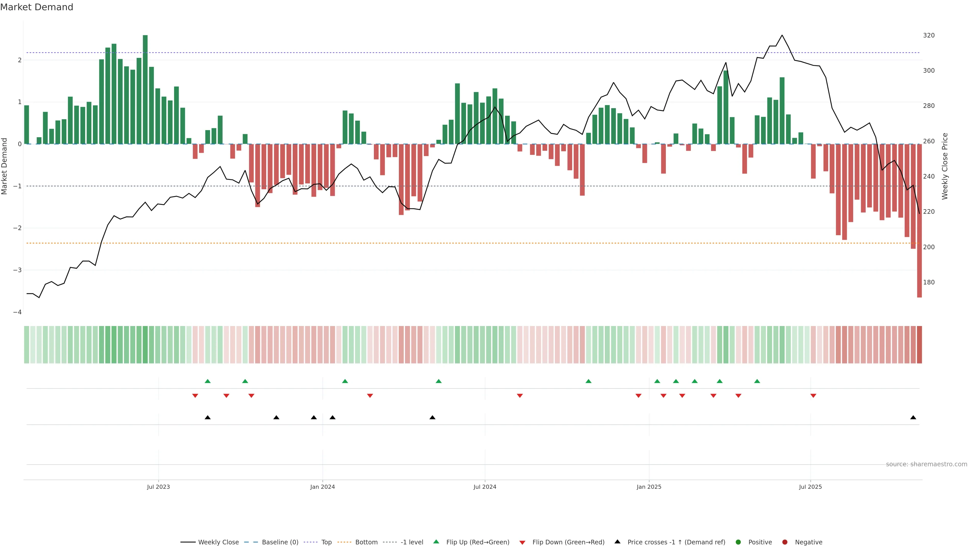The image size is (980, 551).
Task: Click the green Flip Up legend triangle
Action: pos(436,542)
